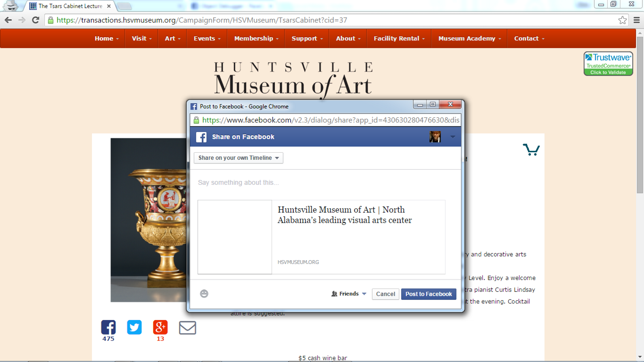Open the shopping cart icon
Viewport: 644px width, 362px height.
pos(531,150)
